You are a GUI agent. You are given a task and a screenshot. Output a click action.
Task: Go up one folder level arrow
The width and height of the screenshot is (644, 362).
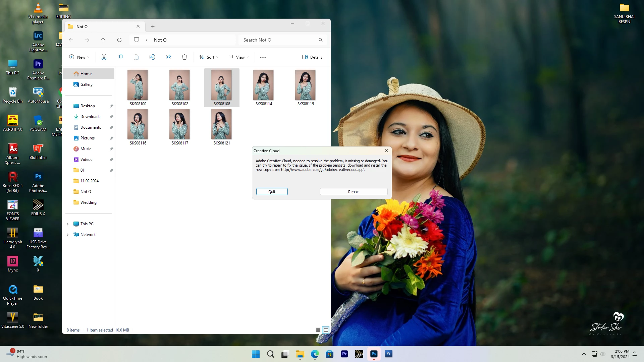coord(103,40)
